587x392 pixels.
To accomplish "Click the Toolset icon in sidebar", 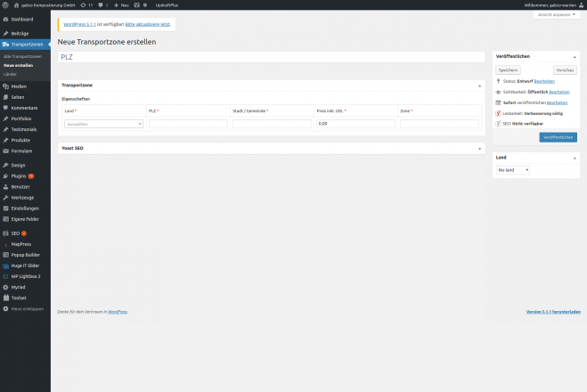I will (x=5, y=298).
